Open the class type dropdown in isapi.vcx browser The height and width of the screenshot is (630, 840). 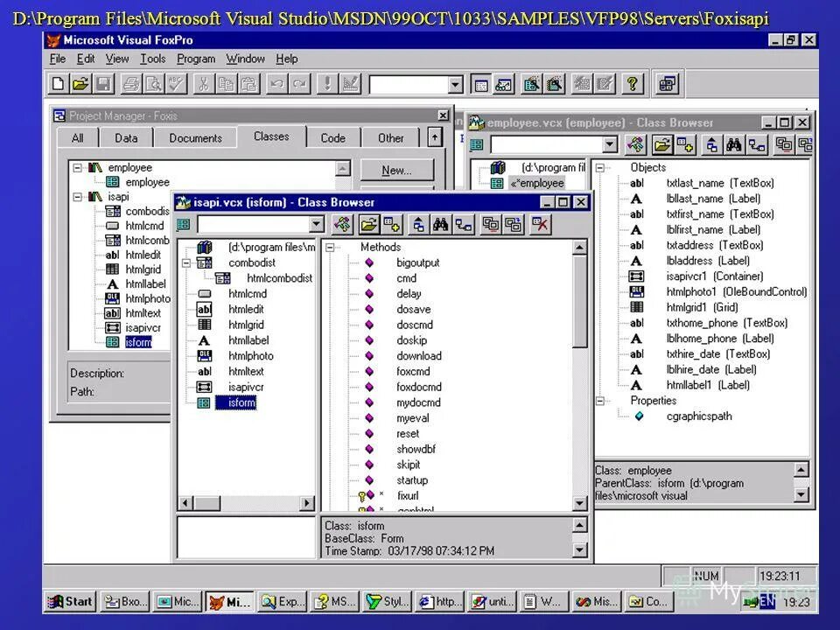coord(317,224)
